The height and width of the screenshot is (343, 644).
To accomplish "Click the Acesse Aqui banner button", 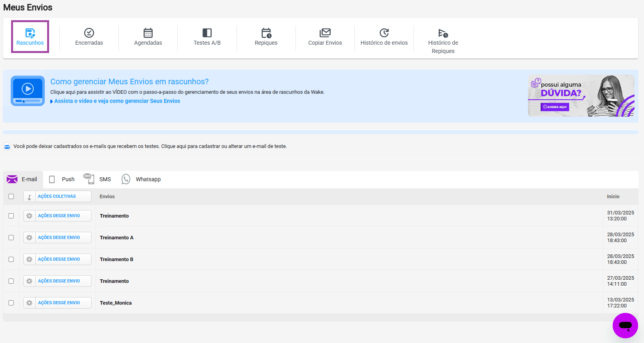I will coord(555,107).
